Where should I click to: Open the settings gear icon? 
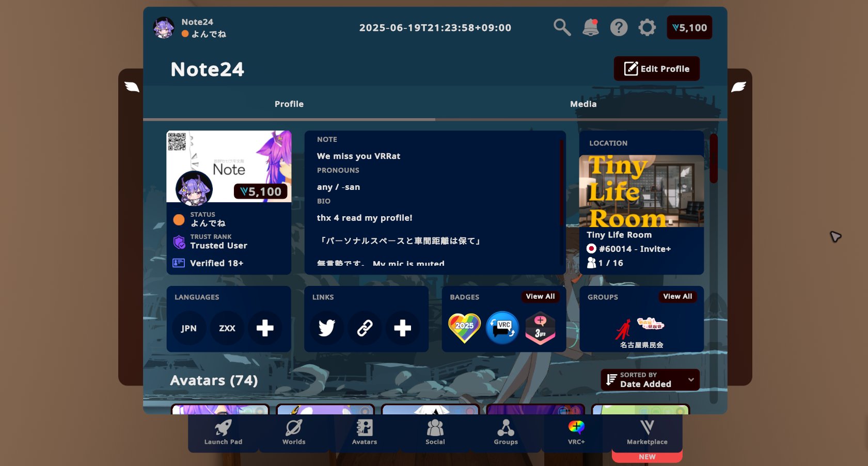click(x=647, y=27)
